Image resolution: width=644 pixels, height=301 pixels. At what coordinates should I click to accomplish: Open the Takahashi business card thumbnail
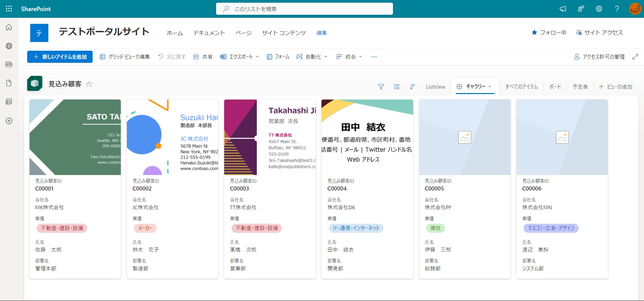(270, 137)
